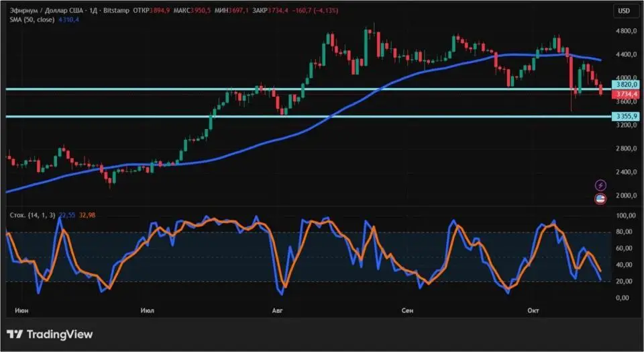Select the 3355,9 horizontal line price label
Image resolution: width=644 pixels, height=352 pixels.
(x=624, y=116)
